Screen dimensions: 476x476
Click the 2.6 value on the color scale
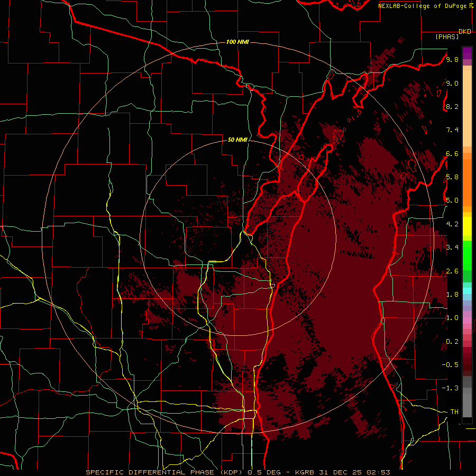coord(452,271)
